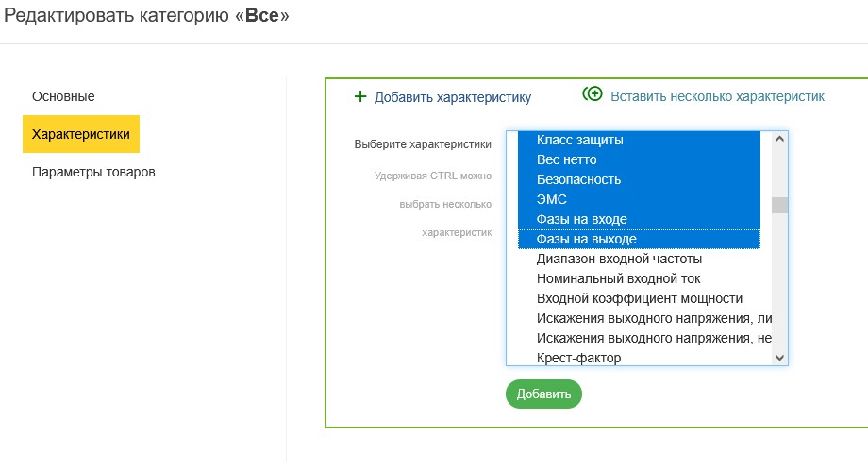This screenshot has height=470, width=868.
Task: Open the 'Параметры товаров' tab
Action: [x=93, y=173]
